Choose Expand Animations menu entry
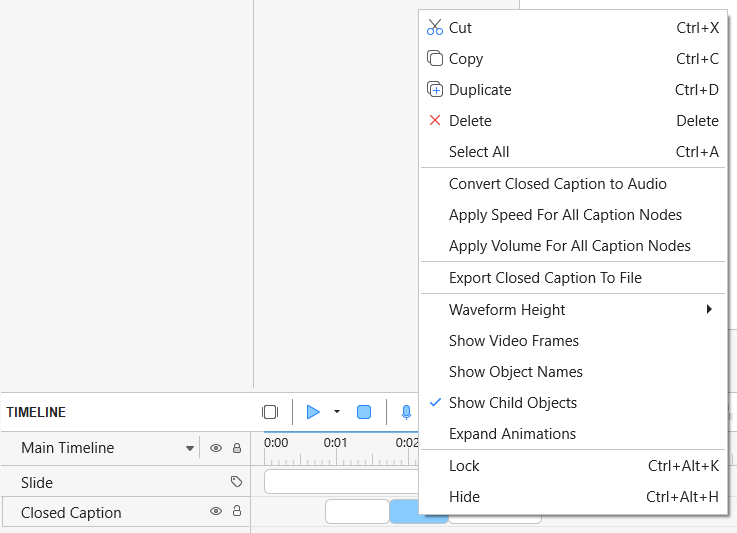The width and height of the screenshot is (737, 533). [x=572, y=434]
